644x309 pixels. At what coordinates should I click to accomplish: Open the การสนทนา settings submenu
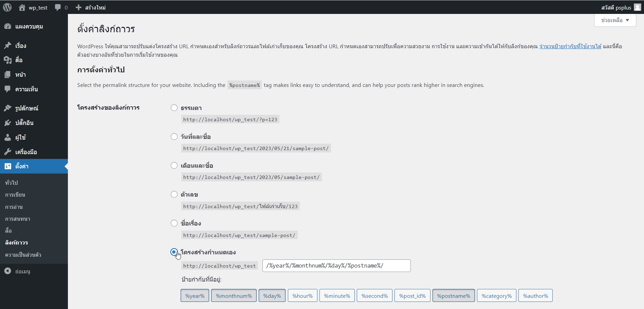pos(18,219)
